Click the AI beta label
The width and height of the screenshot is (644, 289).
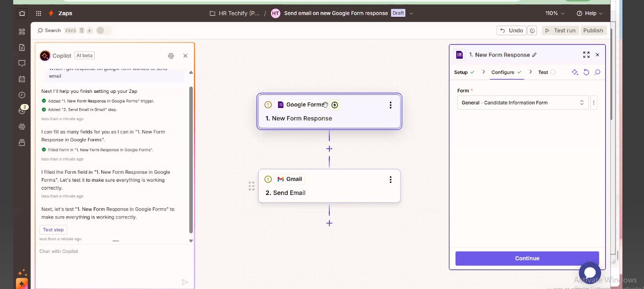(85, 55)
